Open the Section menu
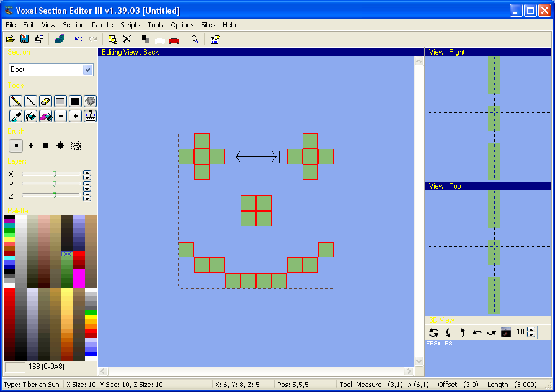Image resolution: width=555 pixels, height=392 pixels. 74,25
